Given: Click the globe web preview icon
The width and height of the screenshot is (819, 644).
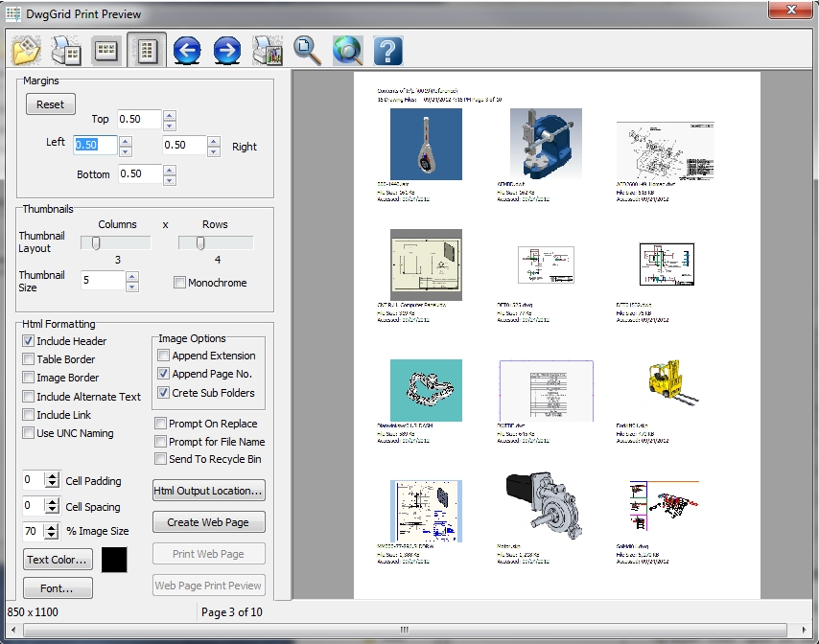Looking at the screenshot, I should click(347, 50).
